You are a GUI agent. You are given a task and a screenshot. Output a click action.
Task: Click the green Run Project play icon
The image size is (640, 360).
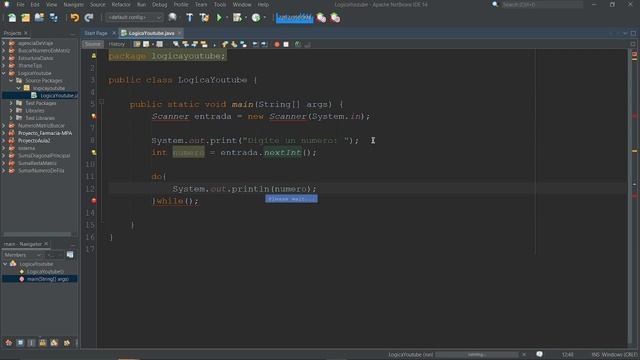coord(219,18)
